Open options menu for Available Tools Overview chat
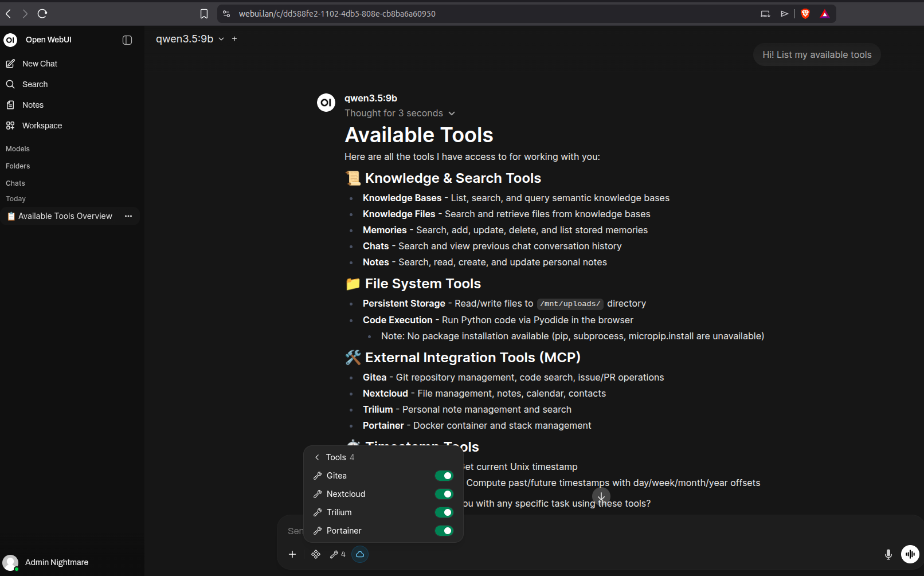The image size is (924, 576). (128, 216)
